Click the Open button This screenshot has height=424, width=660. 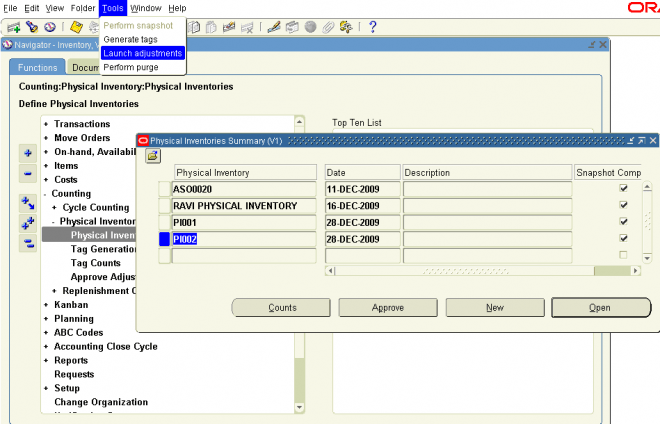coord(601,307)
